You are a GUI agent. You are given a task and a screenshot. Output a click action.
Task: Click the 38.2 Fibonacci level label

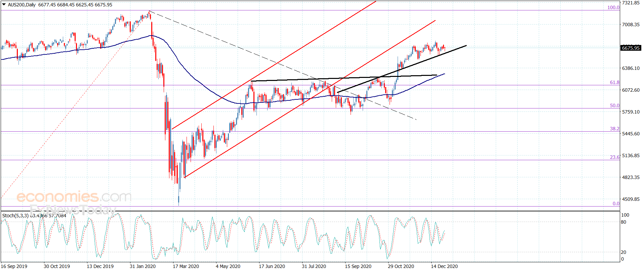(x=615, y=129)
